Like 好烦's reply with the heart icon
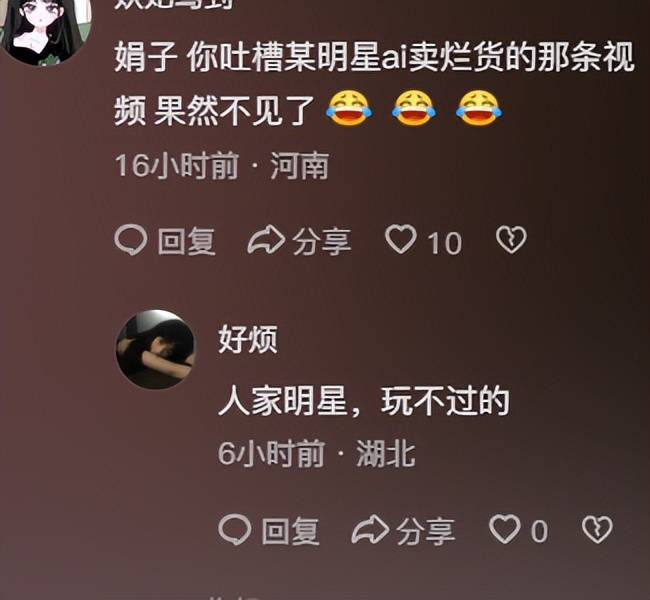Image resolution: width=650 pixels, height=600 pixels. tap(505, 529)
